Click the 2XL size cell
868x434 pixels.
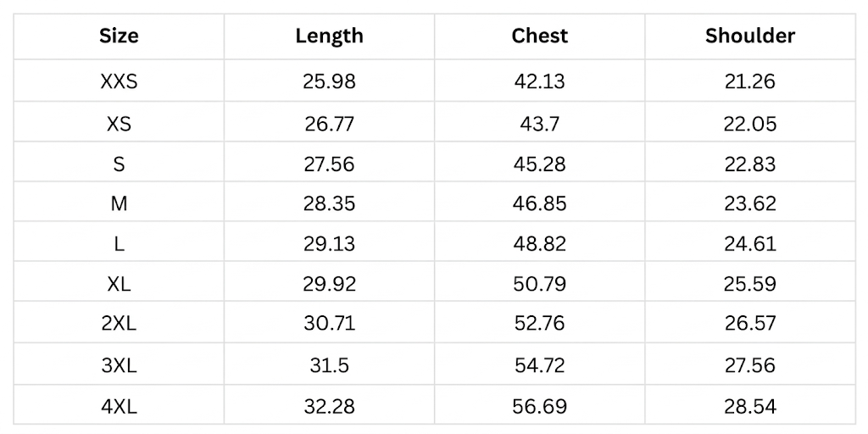[119, 324]
